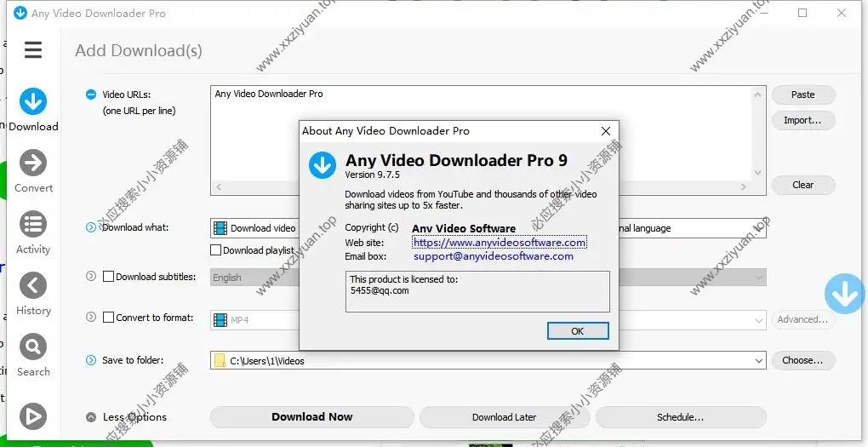
Task: Click the URL box scroll down arrow
Action: (758, 174)
